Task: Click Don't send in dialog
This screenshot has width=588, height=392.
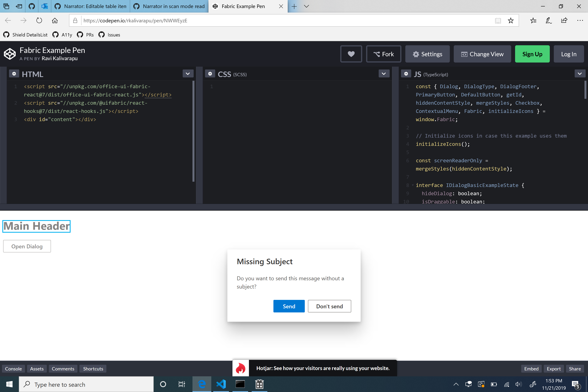Action: pyautogui.click(x=329, y=306)
